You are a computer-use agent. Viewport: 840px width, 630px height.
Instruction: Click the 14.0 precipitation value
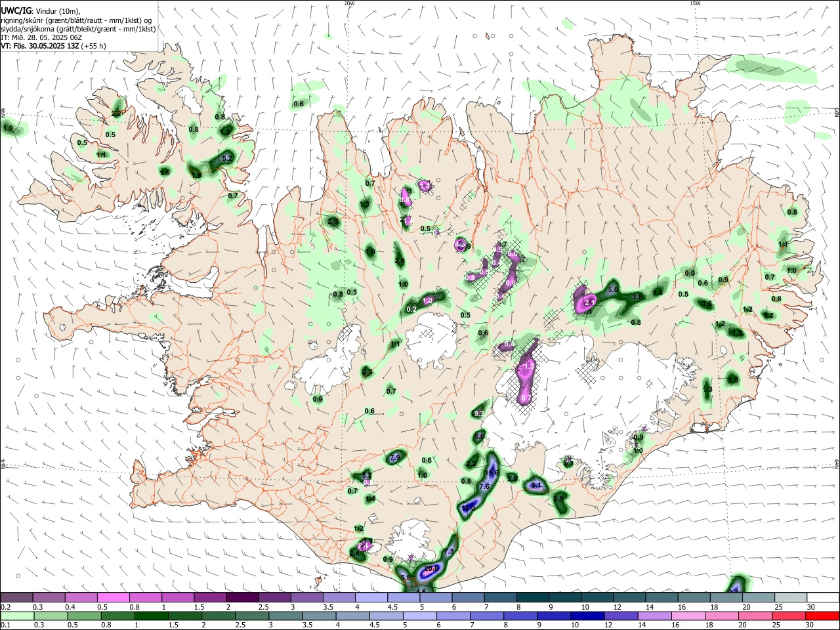tap(468, 509)
